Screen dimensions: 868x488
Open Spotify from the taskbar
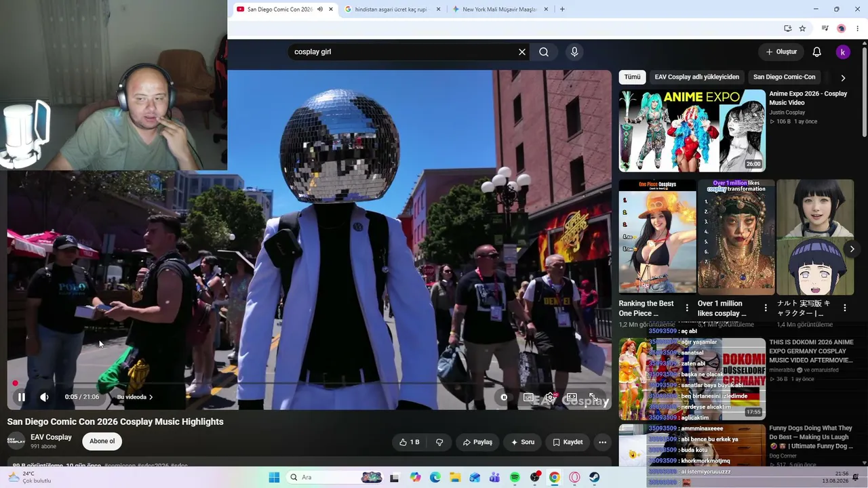point(515,478)
